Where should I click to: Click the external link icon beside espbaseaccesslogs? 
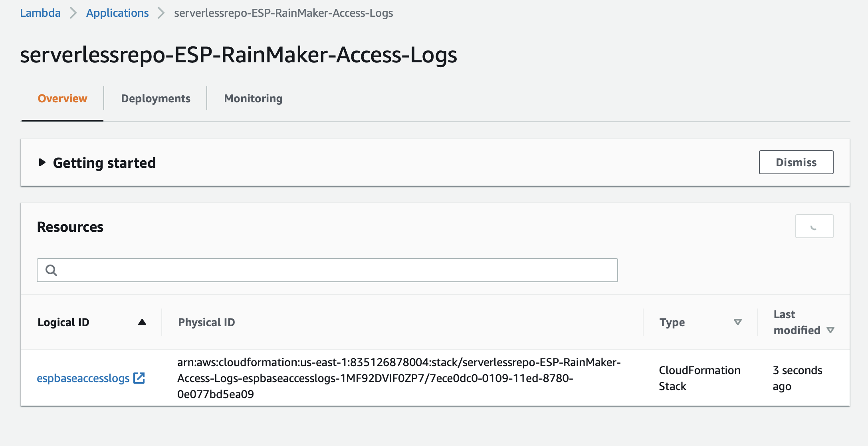(x=139, y=378)
